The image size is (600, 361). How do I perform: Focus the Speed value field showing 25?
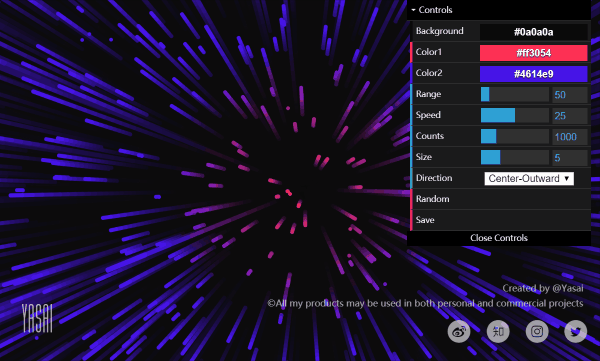[x=570, y=116]
